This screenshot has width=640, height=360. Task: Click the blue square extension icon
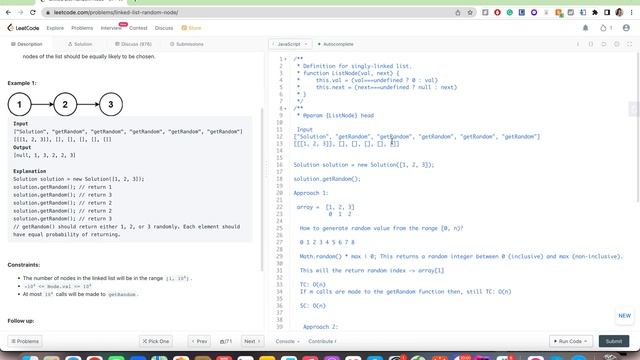(x=522, y=13)
